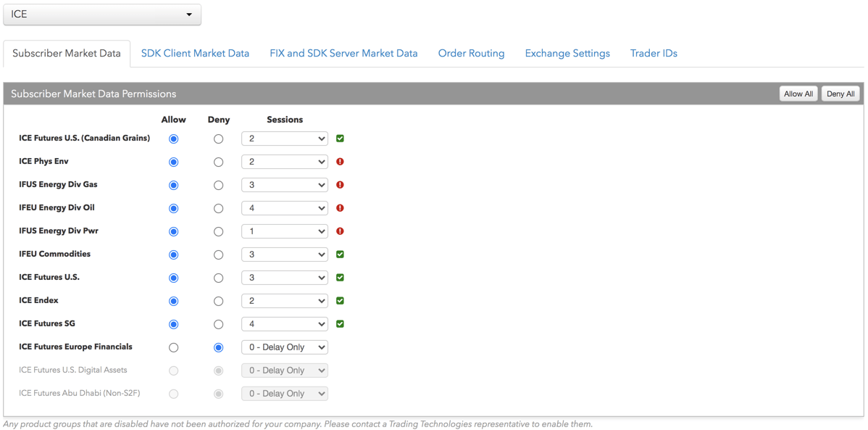Screen dimensions: 868x430
Task: Open Sessions dropdown for ICE Phys Env
Action: (285, 162)
